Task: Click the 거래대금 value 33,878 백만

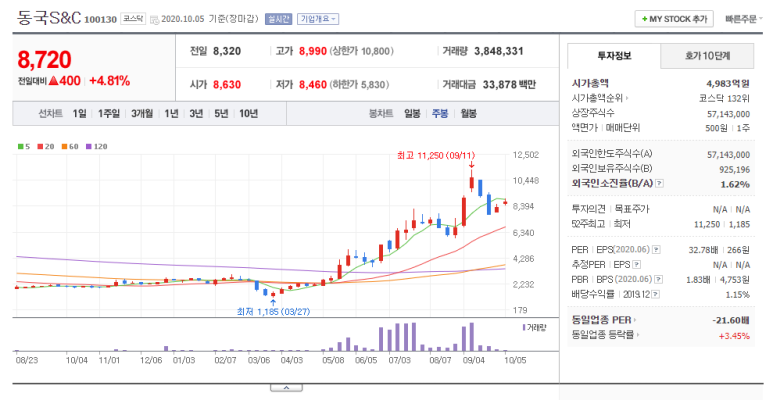Action: (x=509, y=85)
